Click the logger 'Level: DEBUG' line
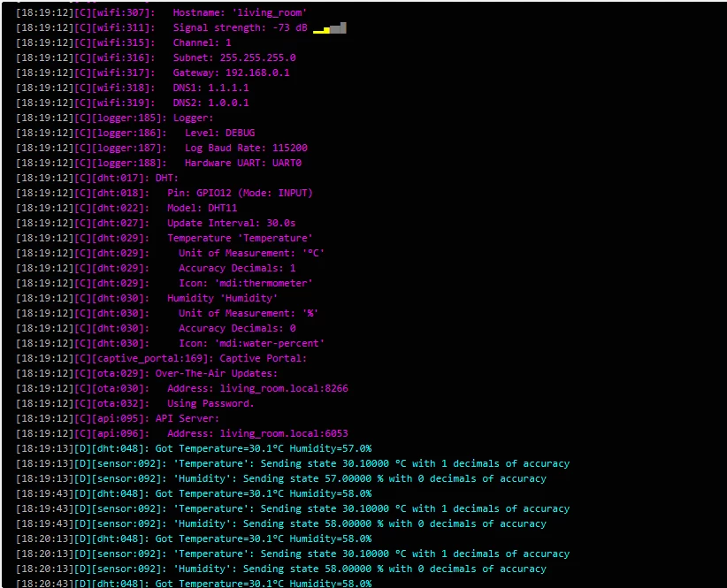Image resolution: width=727 pixels, height=588 pixels. point(219,133)
